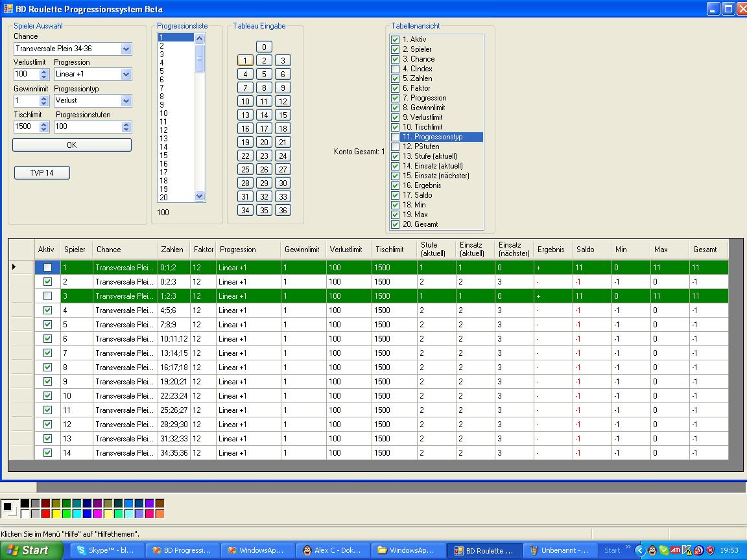Click Progressionsliste scroll down arrow
747x560 pixels.
coord(200,196)
